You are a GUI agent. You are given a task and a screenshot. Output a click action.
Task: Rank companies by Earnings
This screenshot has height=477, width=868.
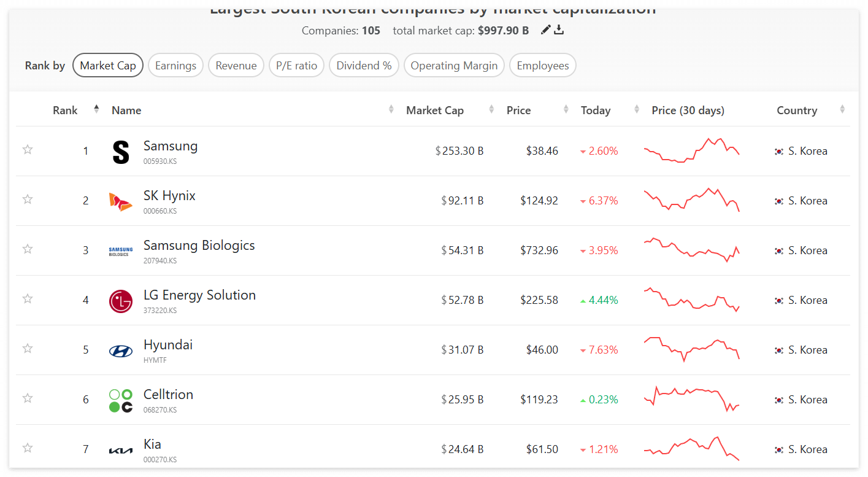tap(175, 66)
